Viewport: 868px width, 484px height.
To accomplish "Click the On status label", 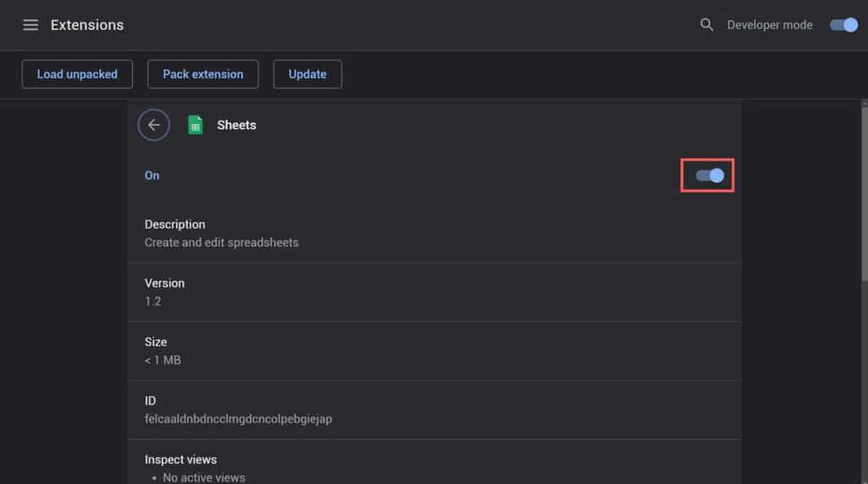I will click(x=152, y=175).
